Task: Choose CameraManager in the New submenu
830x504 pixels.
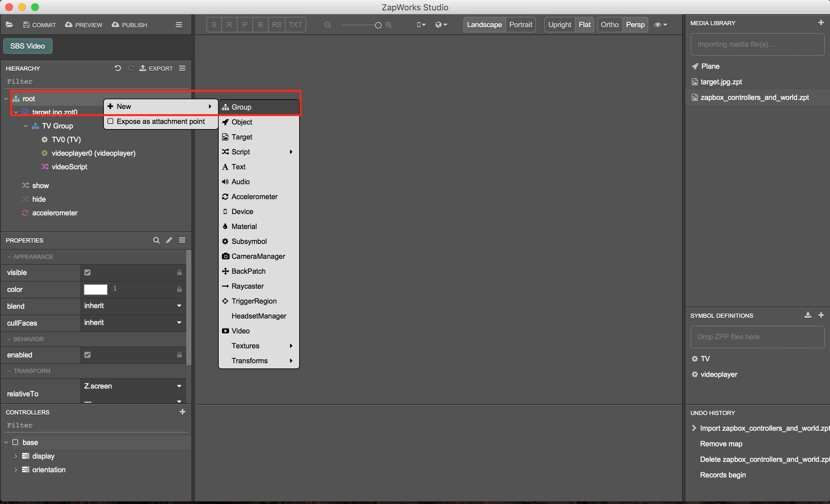Action: point(258,256)
